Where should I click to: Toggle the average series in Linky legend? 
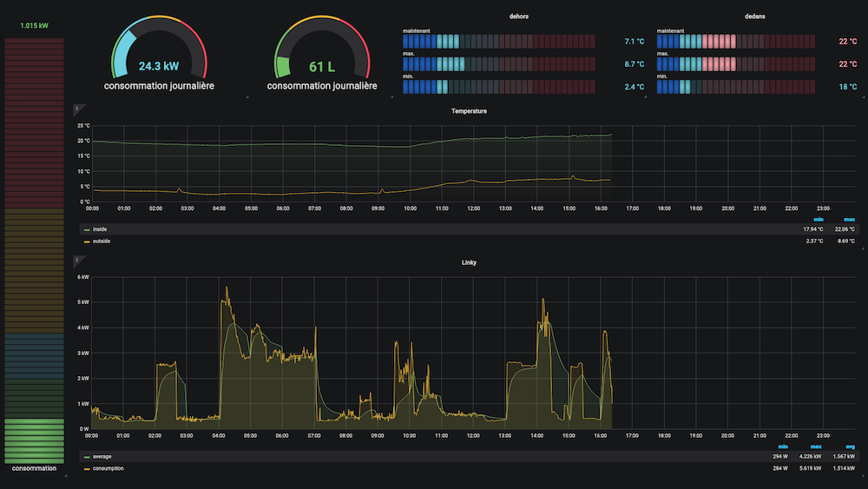pyautogui.click(x=102, y=457)
